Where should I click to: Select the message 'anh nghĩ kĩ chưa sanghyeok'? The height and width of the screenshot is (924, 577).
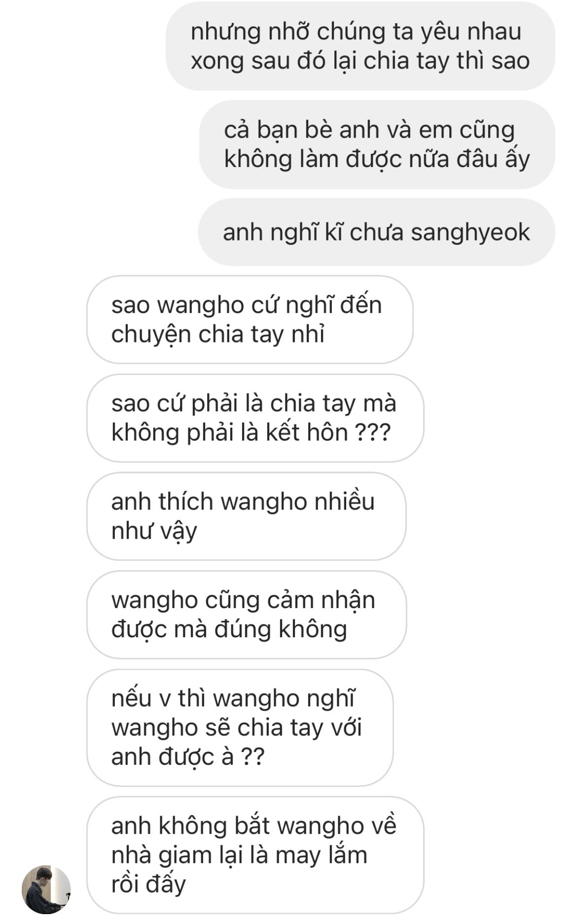tap(376, 232)
